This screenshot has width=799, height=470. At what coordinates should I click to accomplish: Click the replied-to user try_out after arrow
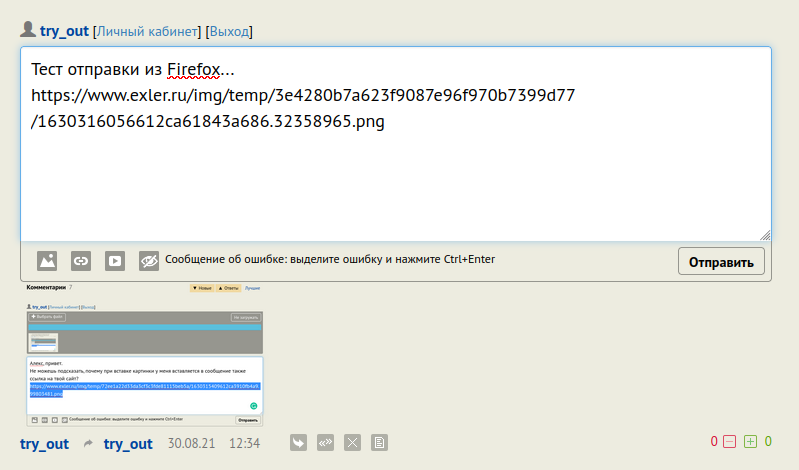coord(128,443)
